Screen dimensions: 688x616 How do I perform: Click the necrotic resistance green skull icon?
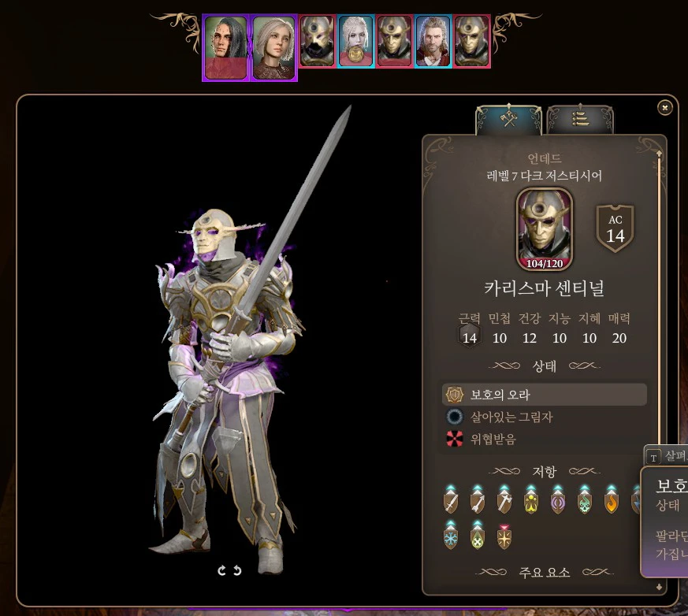pyautogui.click(x=585, y=499)
